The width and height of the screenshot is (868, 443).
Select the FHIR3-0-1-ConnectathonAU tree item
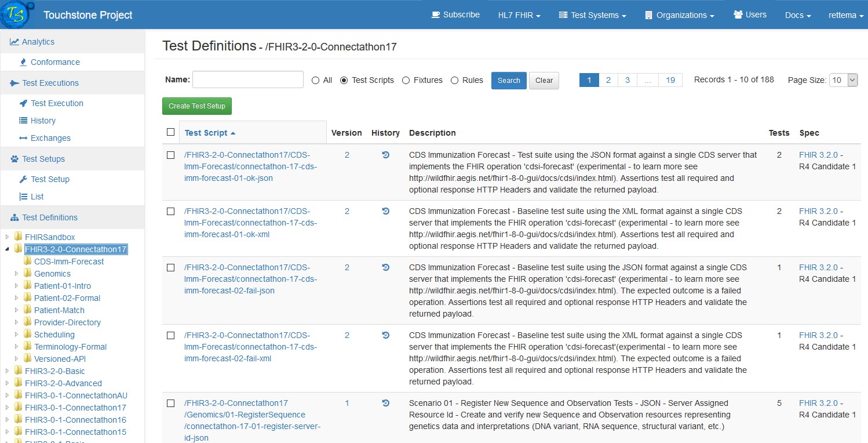[76, 395]
